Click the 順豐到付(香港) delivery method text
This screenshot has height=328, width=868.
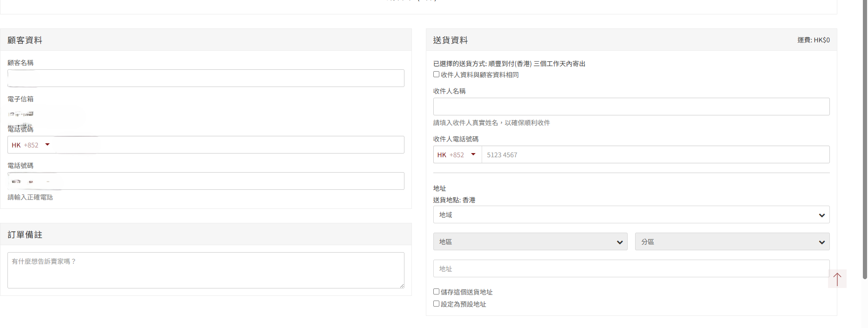tap(510, 64)
